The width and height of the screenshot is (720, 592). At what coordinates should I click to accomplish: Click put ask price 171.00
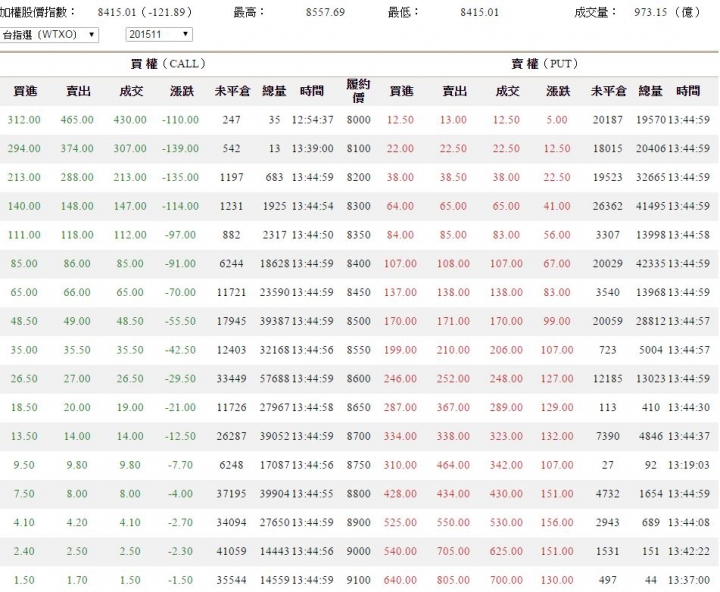click(x=453, y=321)
